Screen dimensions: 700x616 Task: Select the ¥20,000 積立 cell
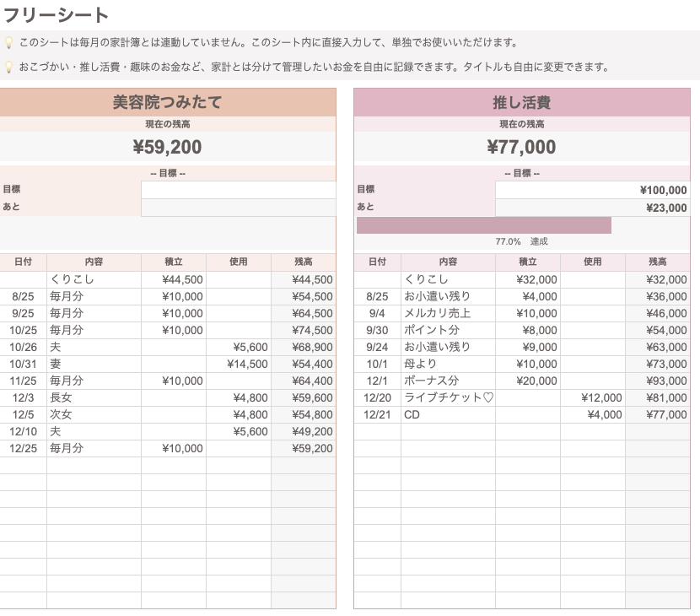pos(528,381)
